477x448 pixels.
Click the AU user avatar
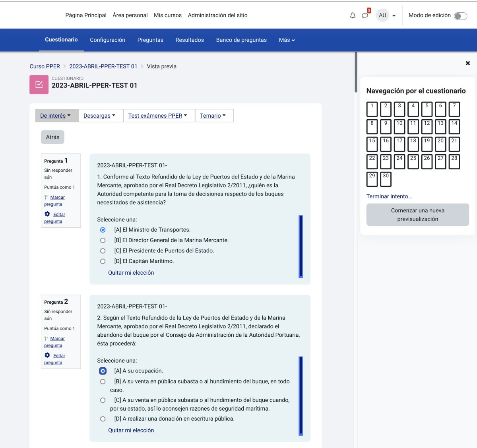[x=382, y=16]
